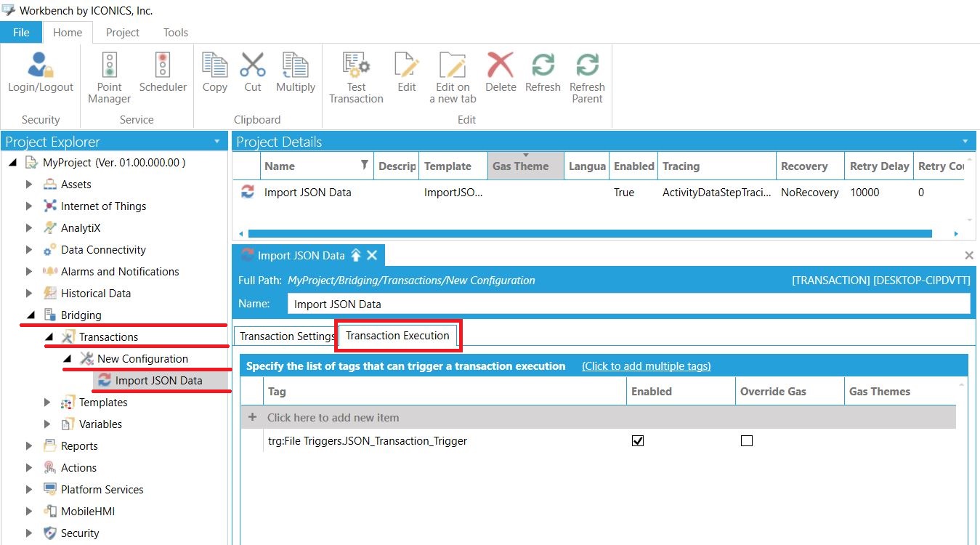Click the pin-up arrow on Import JSON Data tab

[356, 256]
